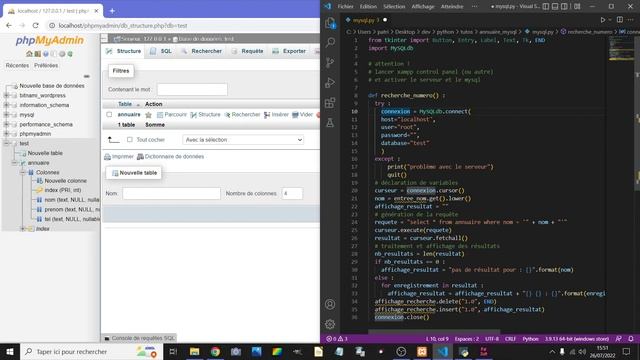640x360 pixels.
Task: Open the Source Control view
Action: [x=330, y=62]
